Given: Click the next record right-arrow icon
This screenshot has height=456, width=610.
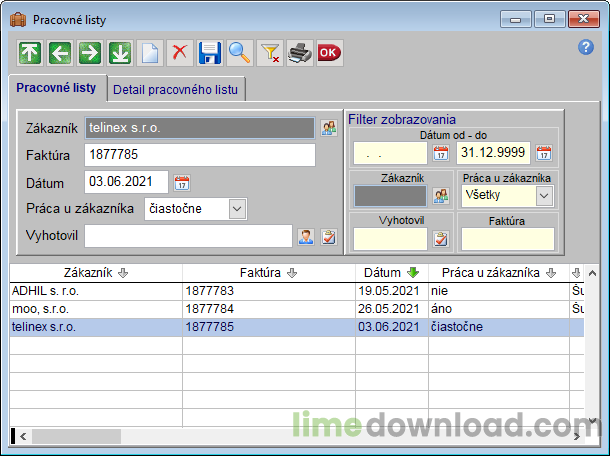Looking at the screenshot, I should click(x=90, y=53).
